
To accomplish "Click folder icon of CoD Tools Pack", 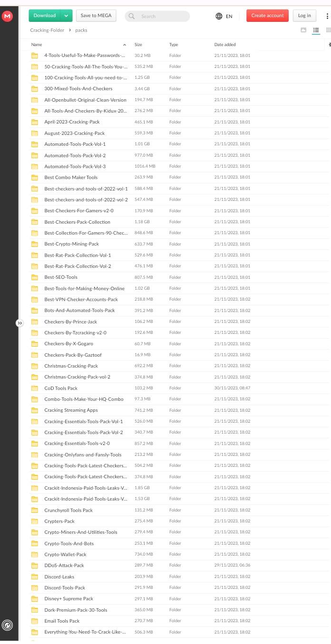I will click(35, 388).
